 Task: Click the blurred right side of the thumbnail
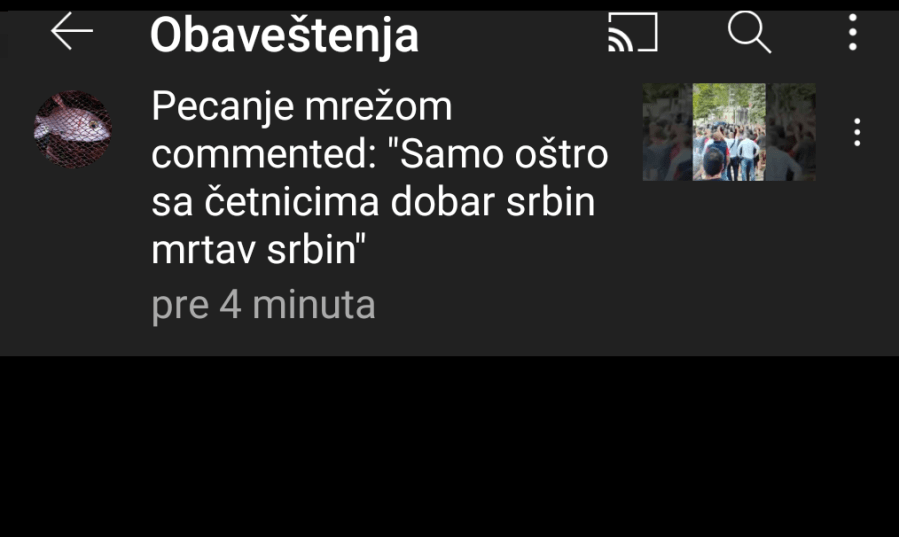click(791, 132)
